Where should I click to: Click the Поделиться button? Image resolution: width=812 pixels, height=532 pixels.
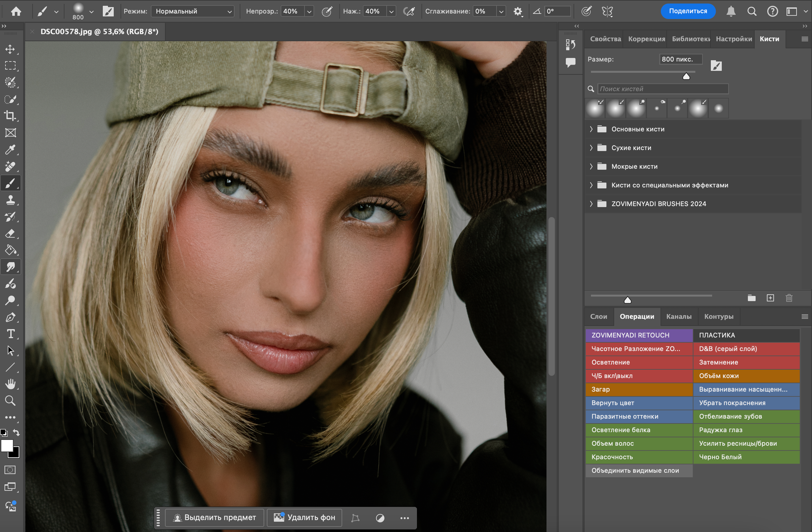point(688,11)
